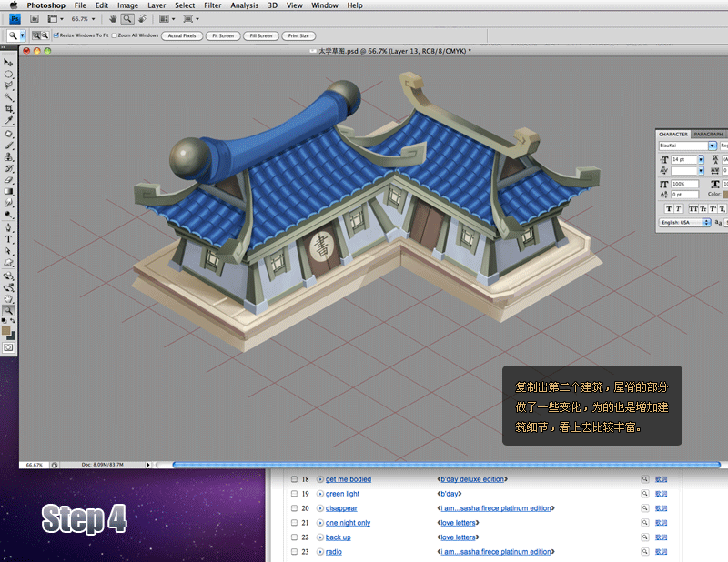This screenshot has width=728, height=562.
Task: Select the Move tool
Action: pos(8,62)
